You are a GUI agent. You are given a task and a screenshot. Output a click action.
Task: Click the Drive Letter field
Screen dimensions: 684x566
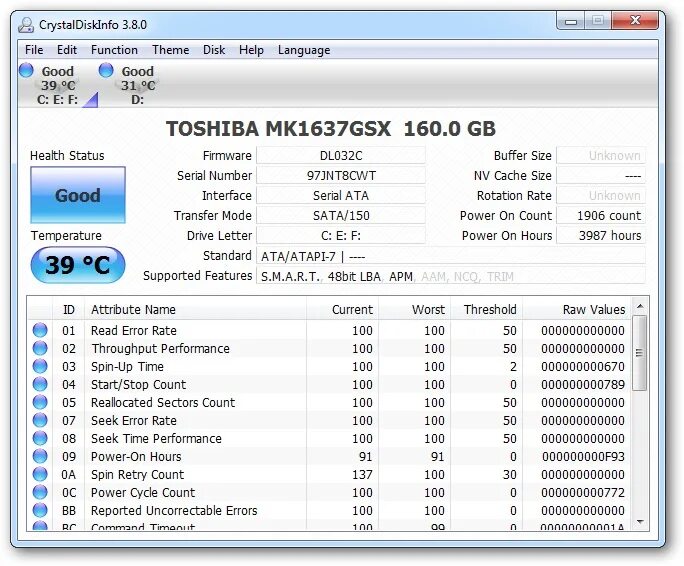(341, 236)
